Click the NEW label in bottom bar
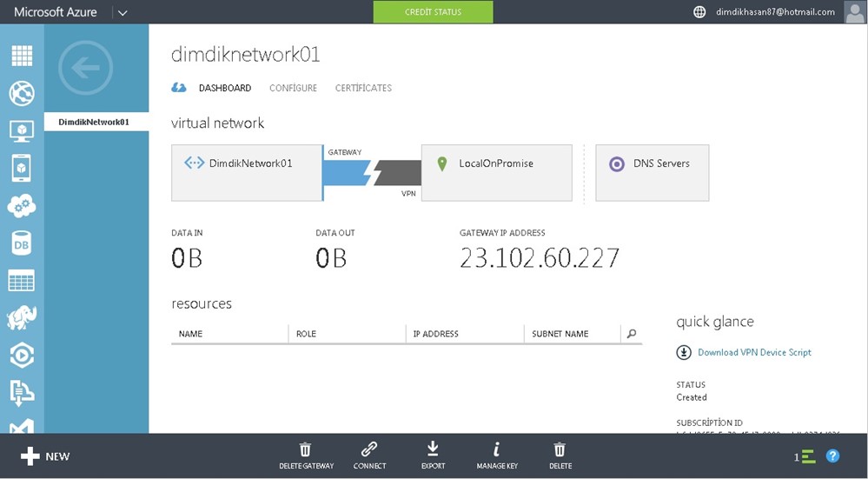Image resolution: width=868 pixels, height=479 pixels. pos(57,456)
